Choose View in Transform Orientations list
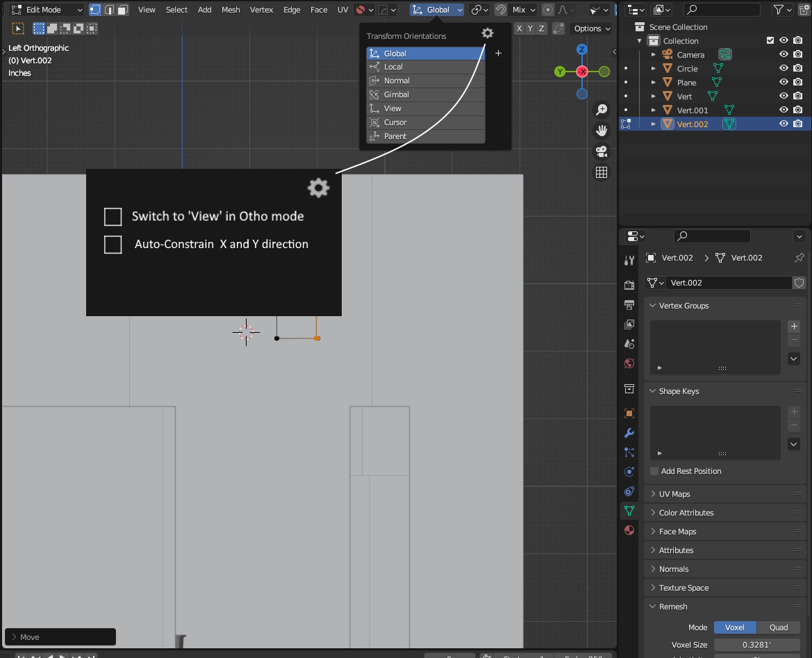 (426, 108)
